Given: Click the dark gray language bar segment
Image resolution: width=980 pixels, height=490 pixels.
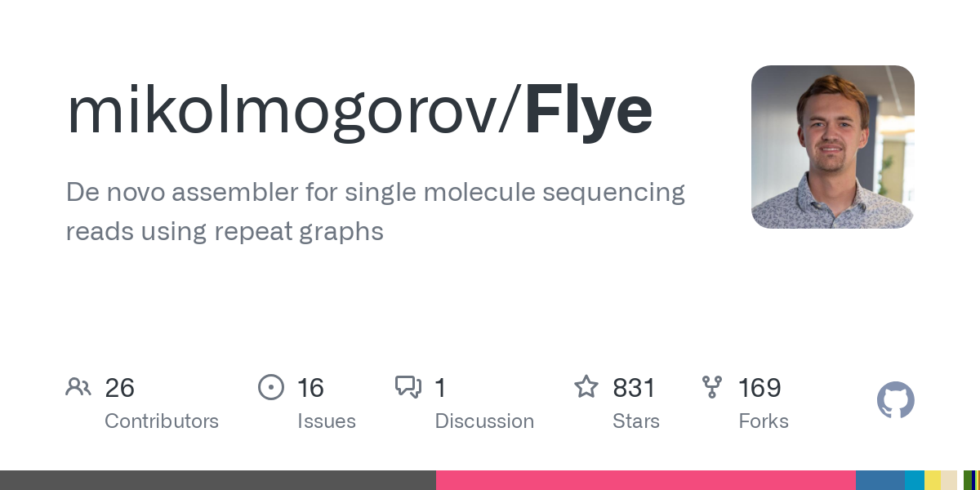Looking at the screenshot, I should tap(218, 480).
